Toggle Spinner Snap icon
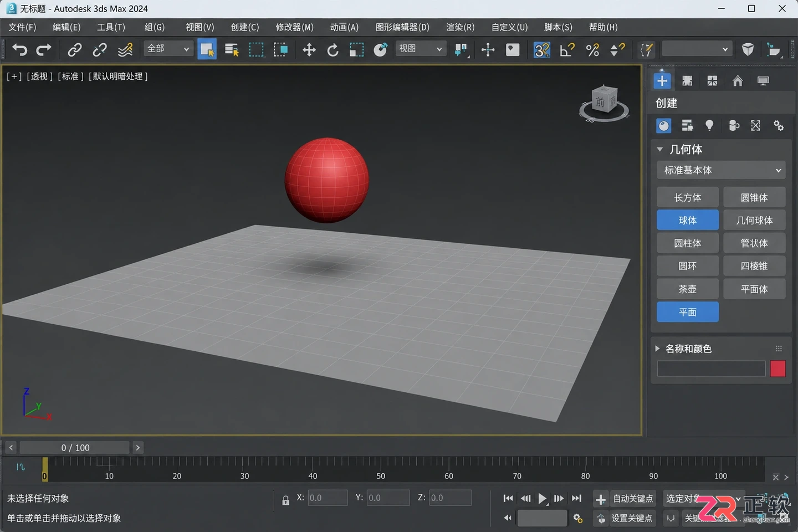798x532 pixels. tap(617, 50)
